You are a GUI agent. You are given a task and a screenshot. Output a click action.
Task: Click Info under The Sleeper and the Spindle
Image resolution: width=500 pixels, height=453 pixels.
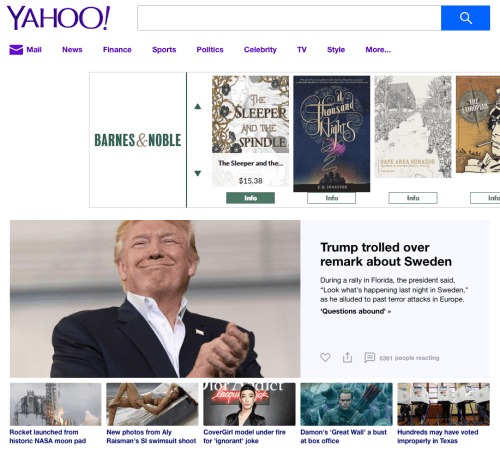tap(250, 198)
